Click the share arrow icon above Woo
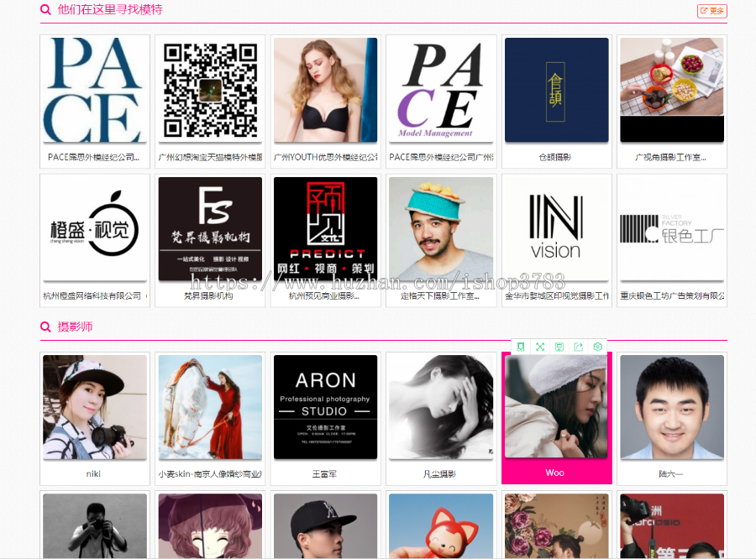 pyautogui.click(x=579, y=347)
